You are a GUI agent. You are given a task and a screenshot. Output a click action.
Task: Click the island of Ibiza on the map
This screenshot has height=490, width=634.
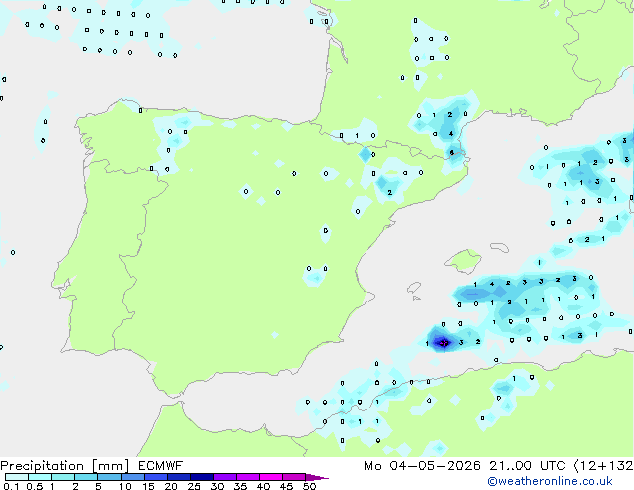(414, 288)
